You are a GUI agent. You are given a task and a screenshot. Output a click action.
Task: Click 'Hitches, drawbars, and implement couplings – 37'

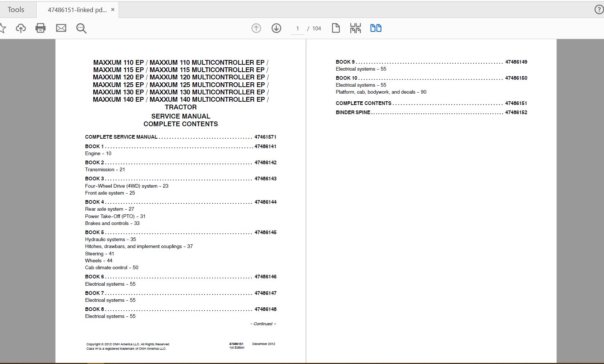coord(139,246)
